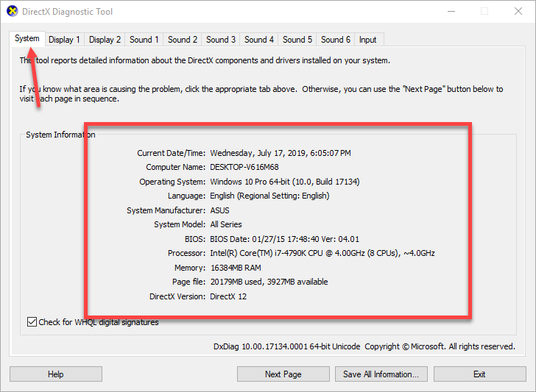Screen dimensions: 536x392
Task: Click the Help button
Action: 56,374
